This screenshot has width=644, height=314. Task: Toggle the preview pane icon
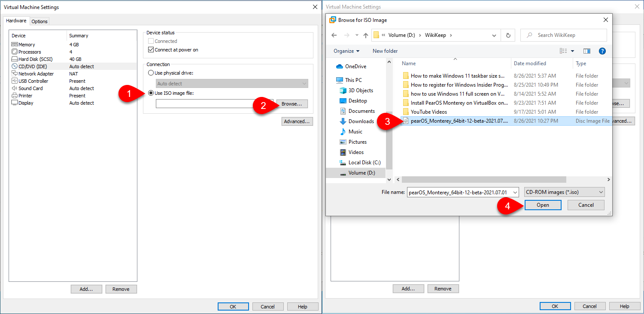(587, 51)
